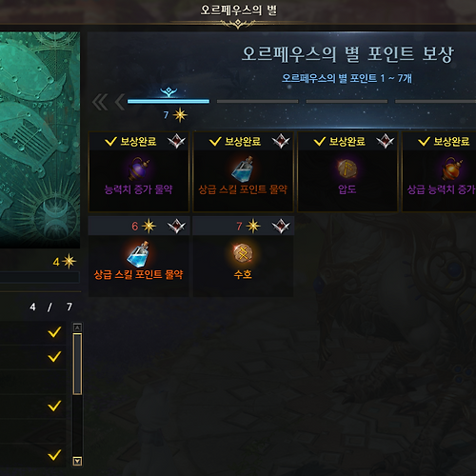
Task: Click the 수호 reward label
Action: [x=243, y=274]
